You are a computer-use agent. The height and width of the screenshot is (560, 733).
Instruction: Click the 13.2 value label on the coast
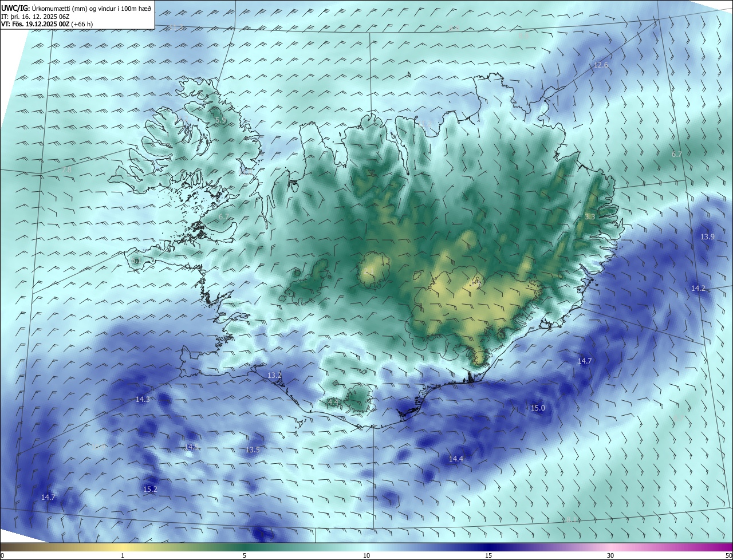(x=274, y=375)
